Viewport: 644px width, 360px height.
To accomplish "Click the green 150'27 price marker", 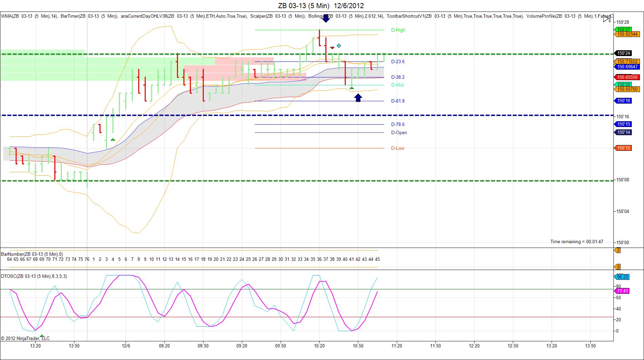I will pyautogui.click(x=623, y=30).
